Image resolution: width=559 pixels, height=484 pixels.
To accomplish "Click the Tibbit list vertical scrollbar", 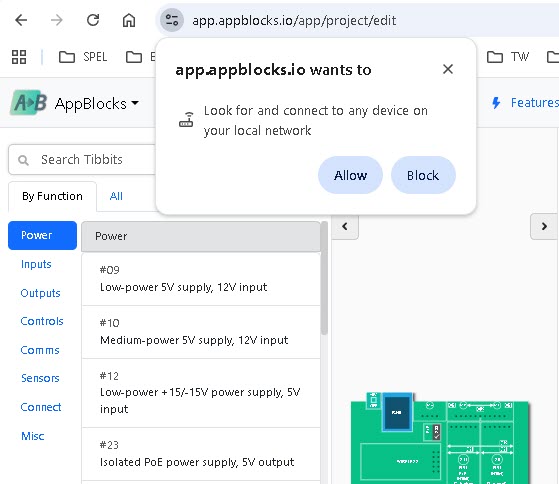I will (324, 278).
